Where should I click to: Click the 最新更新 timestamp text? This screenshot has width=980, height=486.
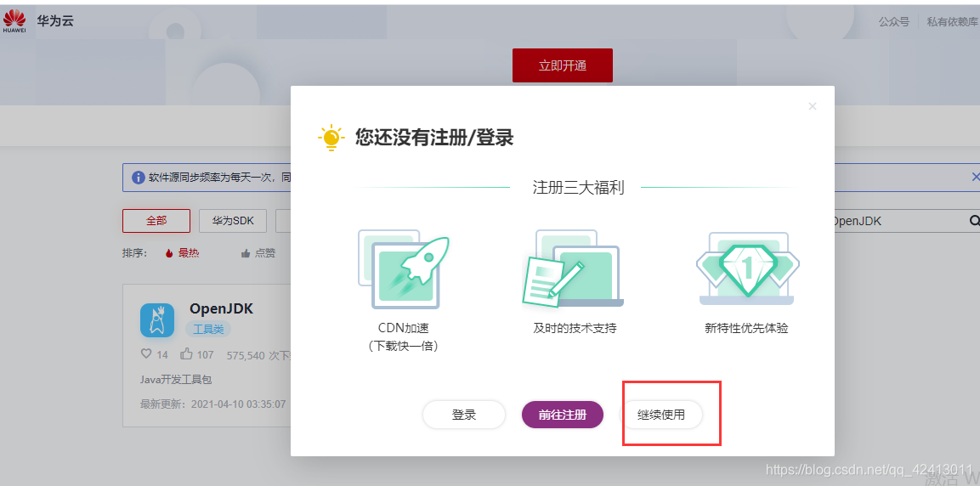[213, 404]
